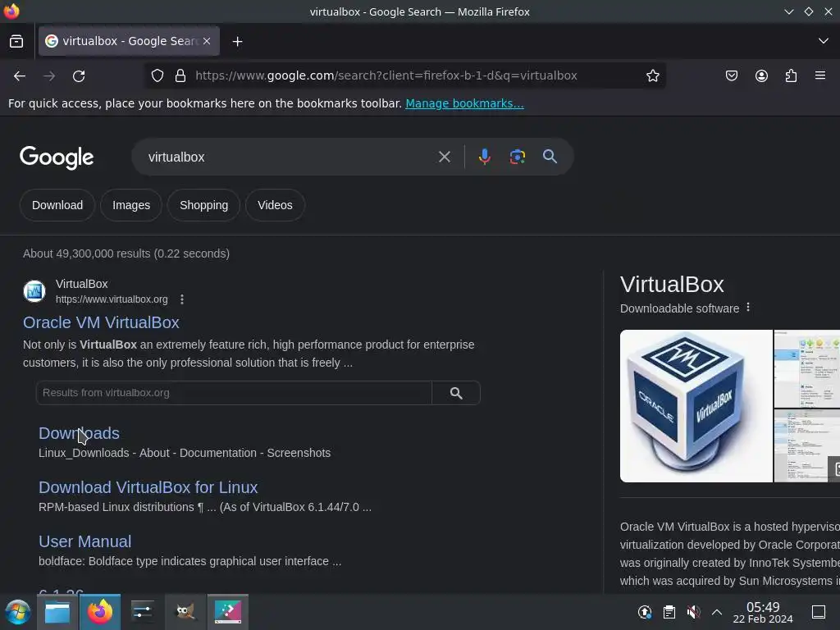Select the Videos filter chip
The height and width of the screenshot is (630, 840).
(x=275, y=205)
